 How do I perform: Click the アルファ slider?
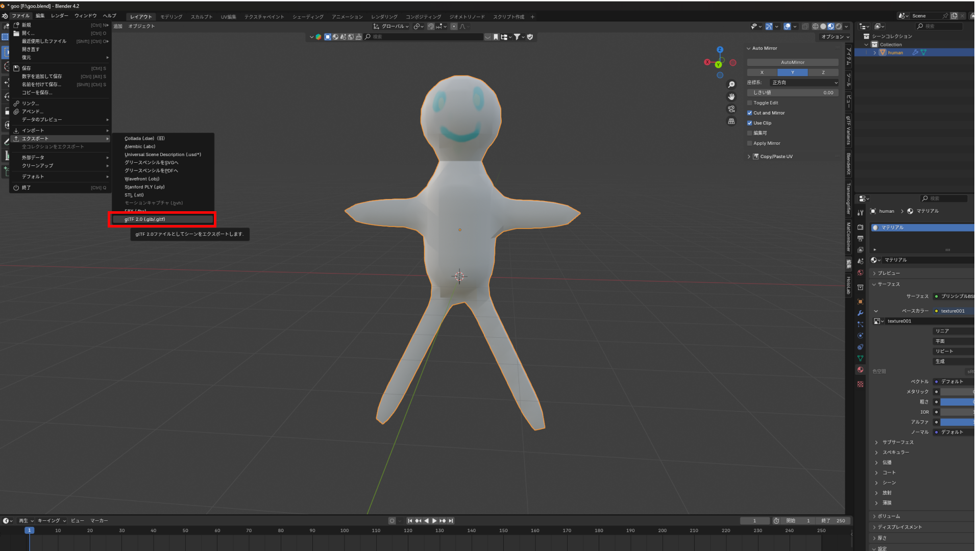[957, 422]
